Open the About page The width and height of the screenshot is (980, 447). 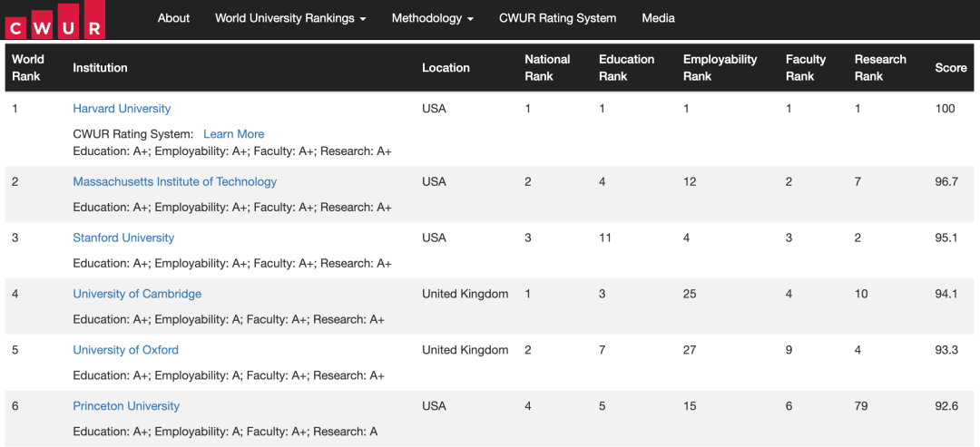point(173,18)
